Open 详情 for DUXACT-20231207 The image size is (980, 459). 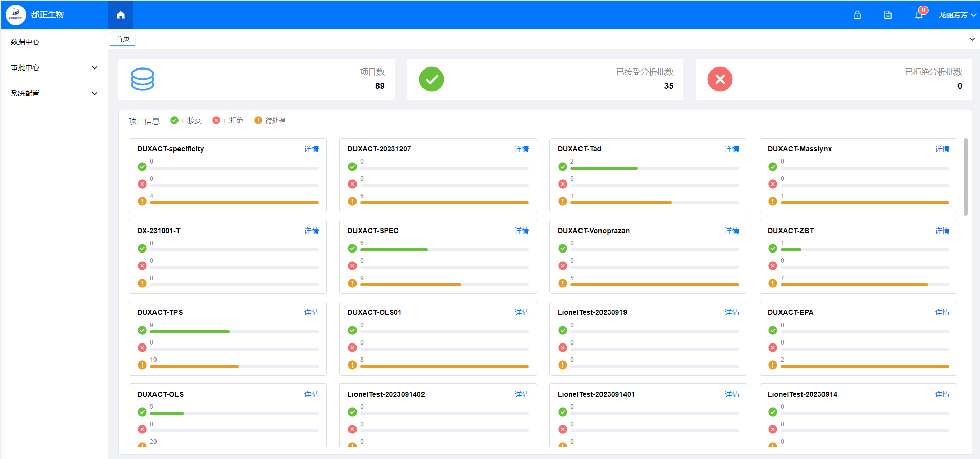point(522,149)
